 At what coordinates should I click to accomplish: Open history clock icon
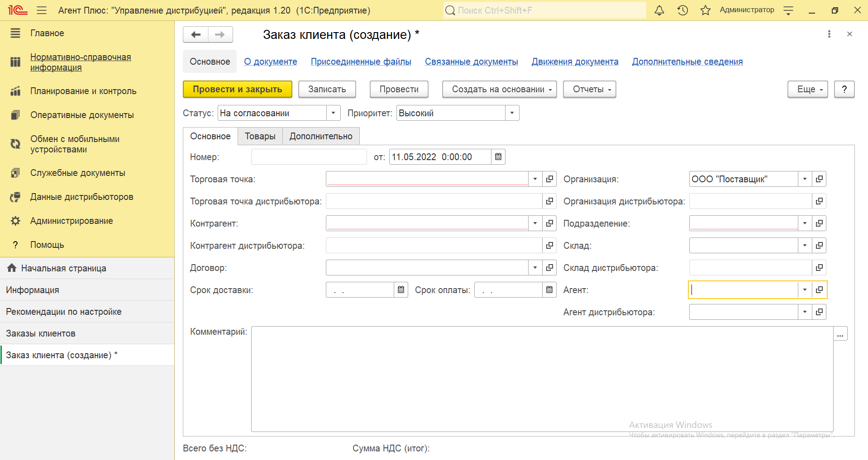(x=682, y=10)
